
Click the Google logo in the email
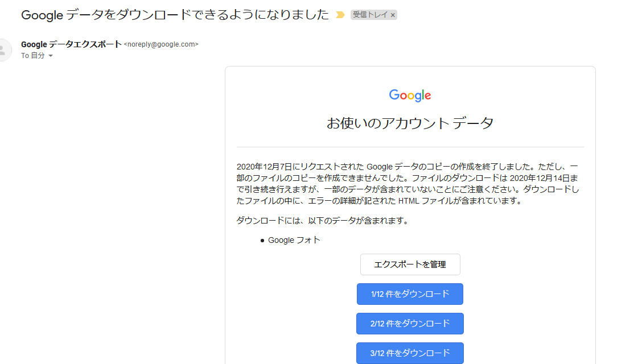click(410, 95)
